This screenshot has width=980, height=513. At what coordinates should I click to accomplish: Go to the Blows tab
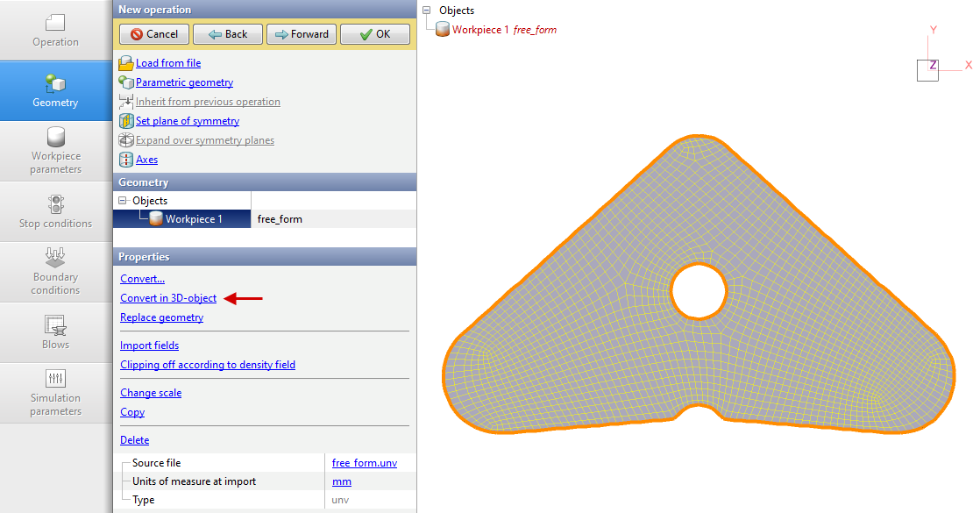(55, 332)
